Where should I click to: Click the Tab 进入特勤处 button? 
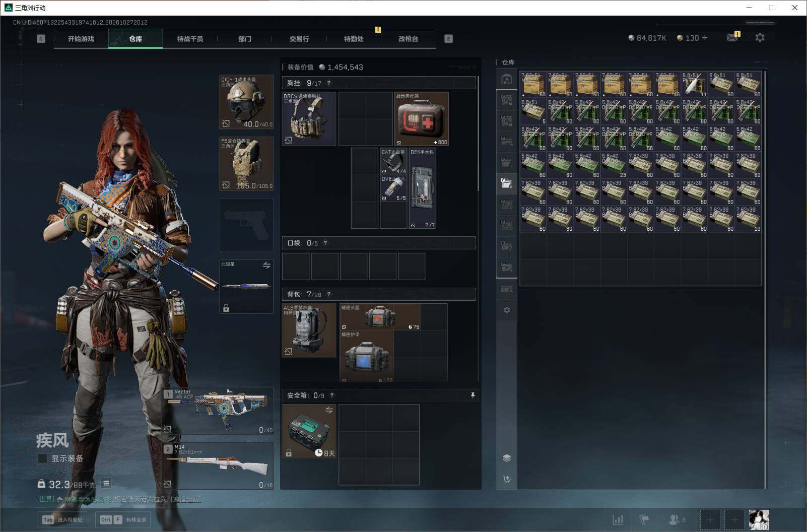tap(63, 520)
